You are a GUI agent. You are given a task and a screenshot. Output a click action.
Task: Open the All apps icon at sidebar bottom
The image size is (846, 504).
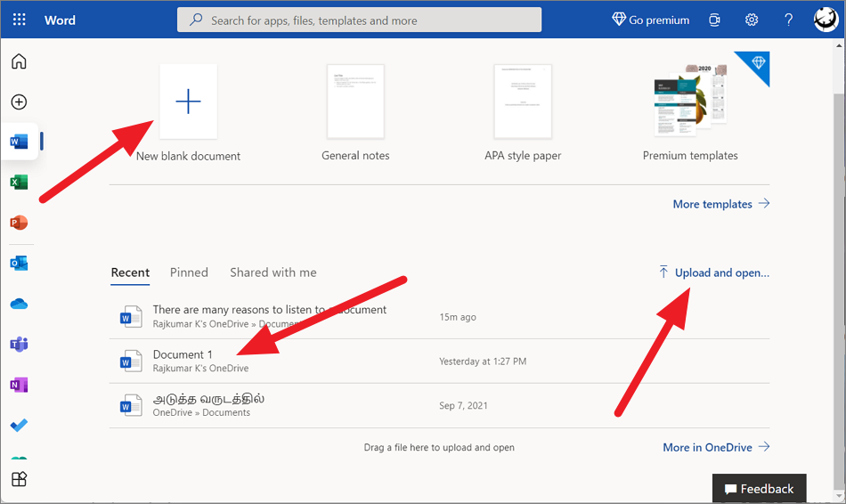tap(19, 479)
